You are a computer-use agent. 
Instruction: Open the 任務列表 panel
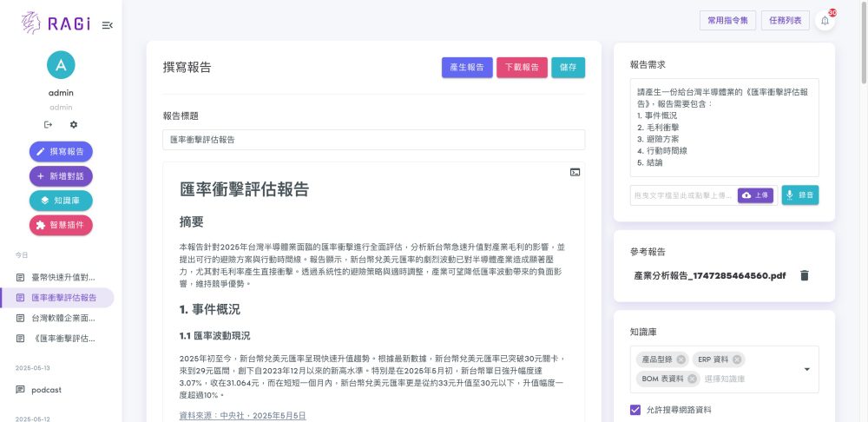click(786, 21)
